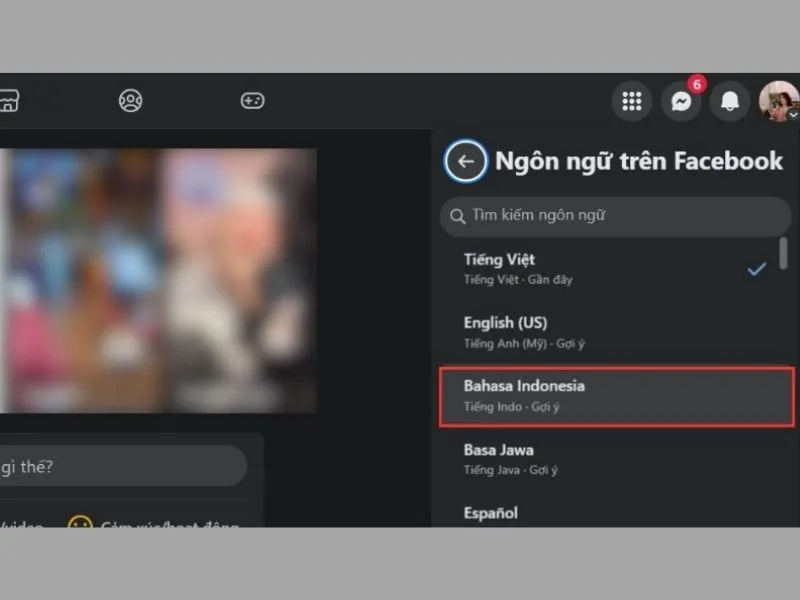Click the 'gì thế?' post composer field
The image size is (800, 600).
tap(123, 466)
